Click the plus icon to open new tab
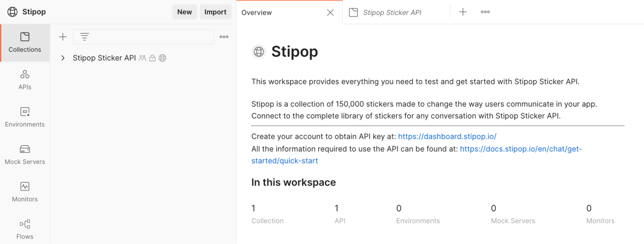This screenshot has height=244, width=644. pyautogui.click(x=463, y=12)
